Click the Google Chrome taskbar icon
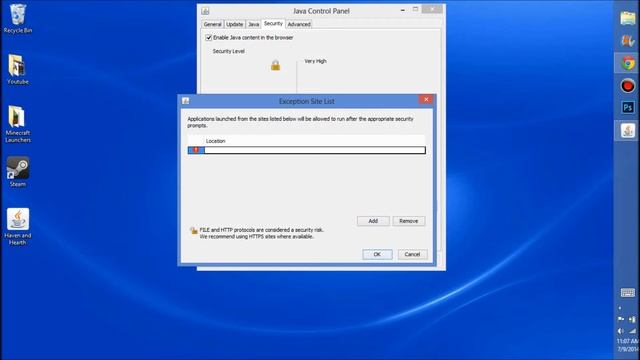Screen dimensions: 640x360 coord(628,63)
